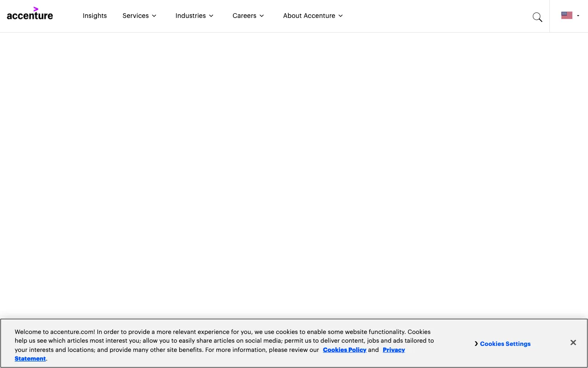The width and height of the screenshot is (588, 368).
Task: Click the Accenture logo
Action: point(30,16)
